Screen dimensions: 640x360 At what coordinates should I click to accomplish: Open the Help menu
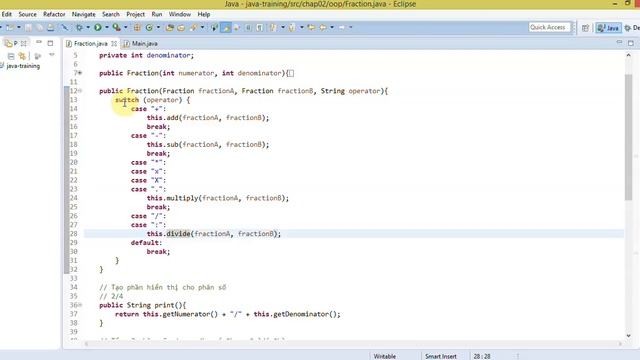[204, 14]
